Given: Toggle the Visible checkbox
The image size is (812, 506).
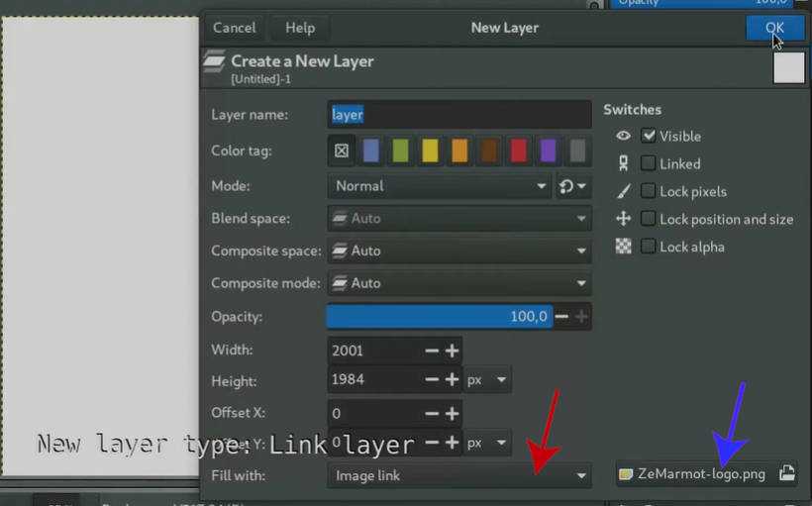Looking at the screenshot, I should click(649, 136).
